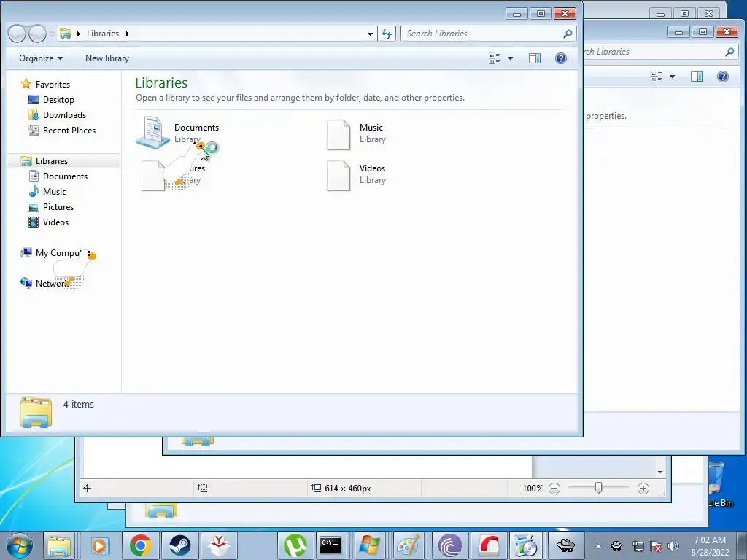747x560 pixels.
Task: Open the recent pages history arrow
Action: 52,34
